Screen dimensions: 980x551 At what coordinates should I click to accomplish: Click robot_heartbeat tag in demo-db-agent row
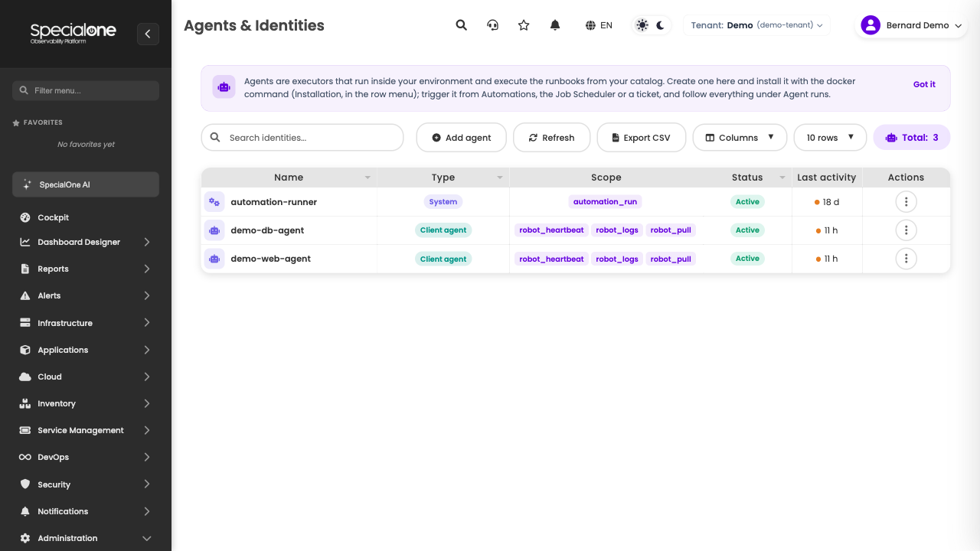click(551, 230)
